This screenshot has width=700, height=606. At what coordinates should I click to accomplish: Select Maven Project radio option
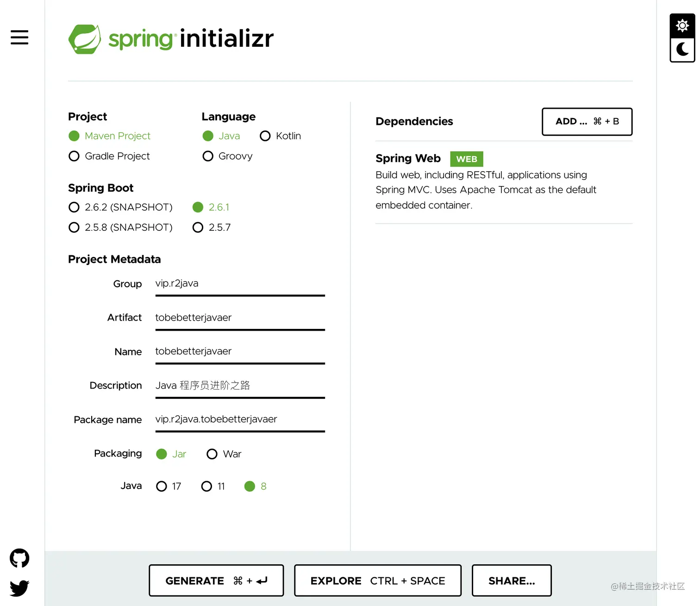[110, 136]
